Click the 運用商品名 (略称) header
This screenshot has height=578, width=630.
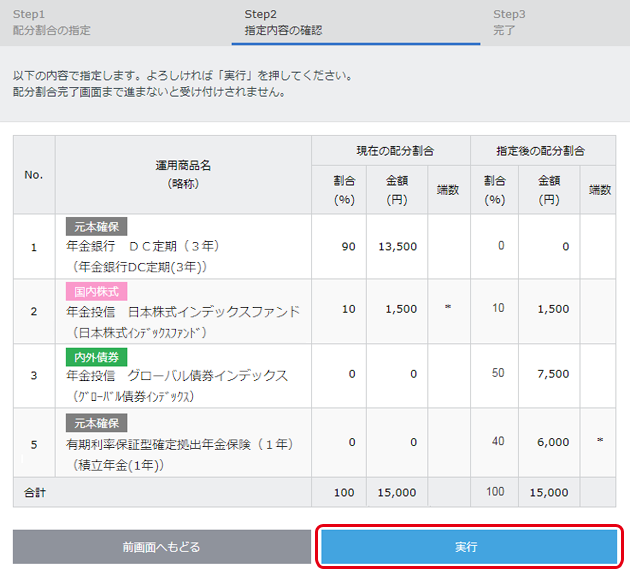coord(183,174)
